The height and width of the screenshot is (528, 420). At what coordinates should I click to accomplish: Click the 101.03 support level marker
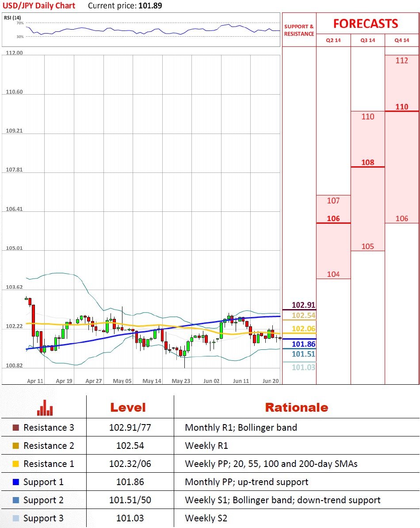(x=304, y=367)
